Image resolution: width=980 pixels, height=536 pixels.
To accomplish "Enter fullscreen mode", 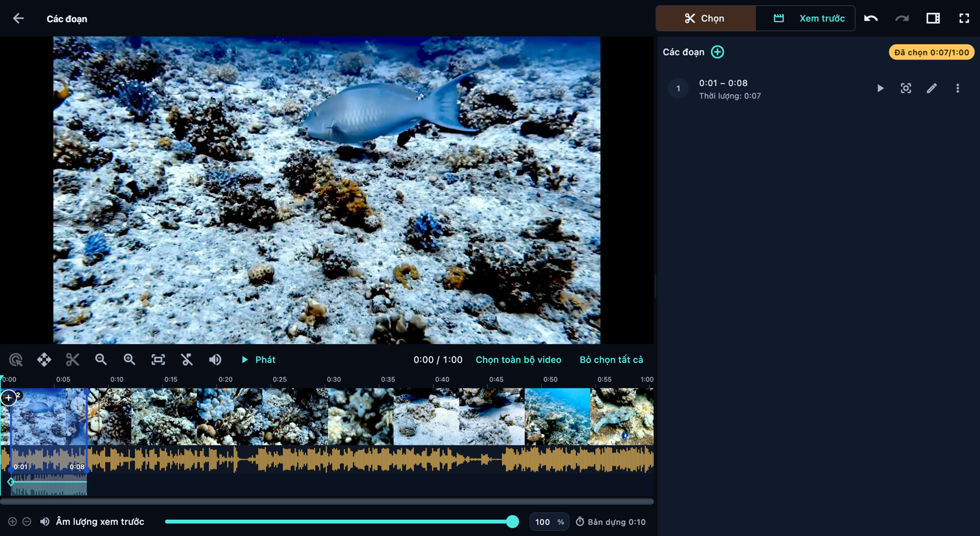I will click(x=964, y=18).
